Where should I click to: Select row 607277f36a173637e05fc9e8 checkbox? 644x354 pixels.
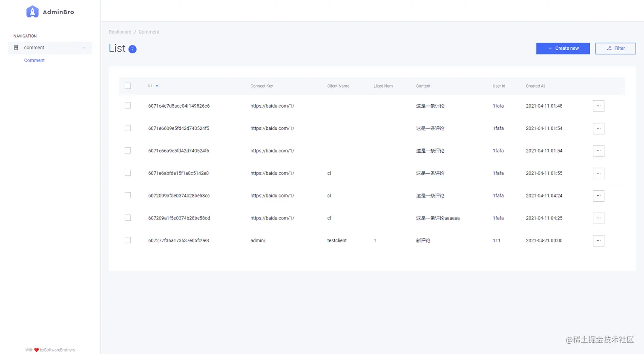[128, 240]
